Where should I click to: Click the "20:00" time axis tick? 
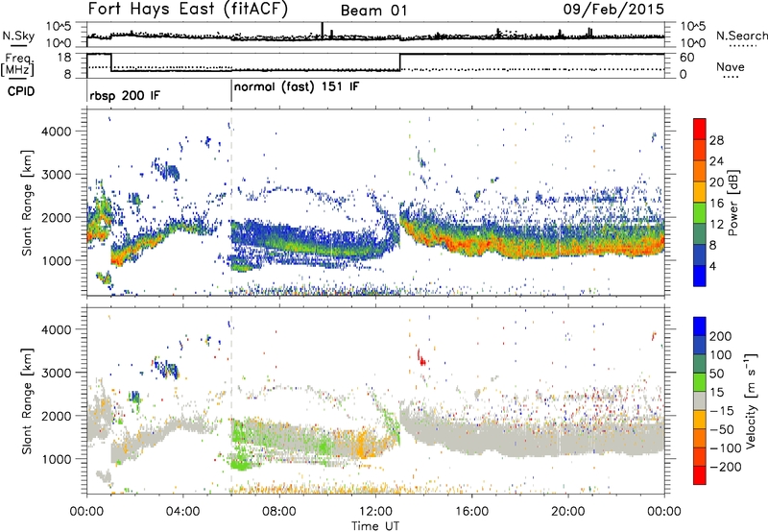point(567,511)
